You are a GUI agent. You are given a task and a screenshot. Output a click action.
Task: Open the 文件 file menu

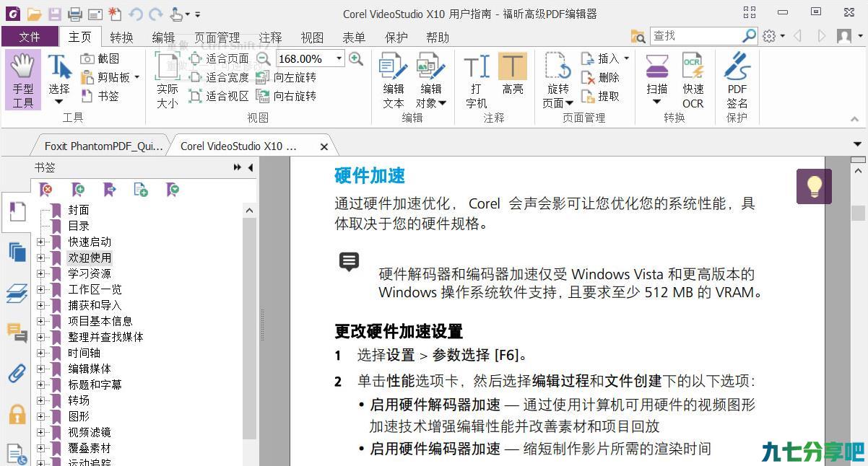tap(30, 37)
